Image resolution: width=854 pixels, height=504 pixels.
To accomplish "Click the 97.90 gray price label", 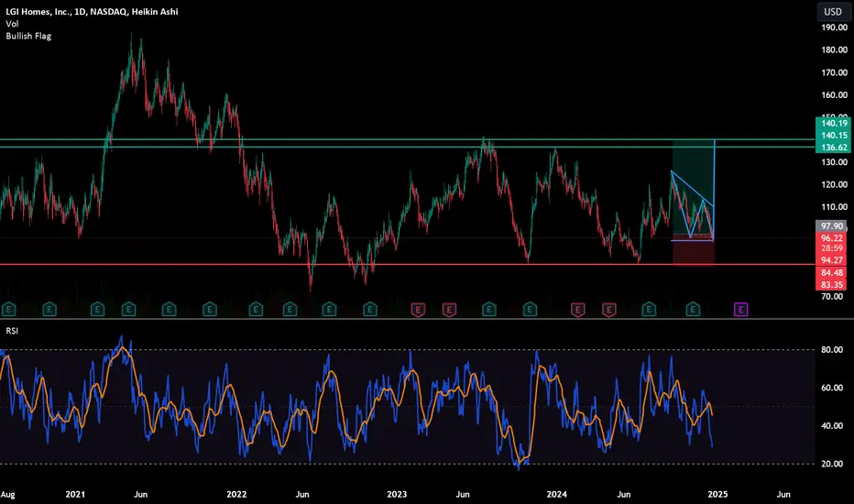I will tap(831, 225).
